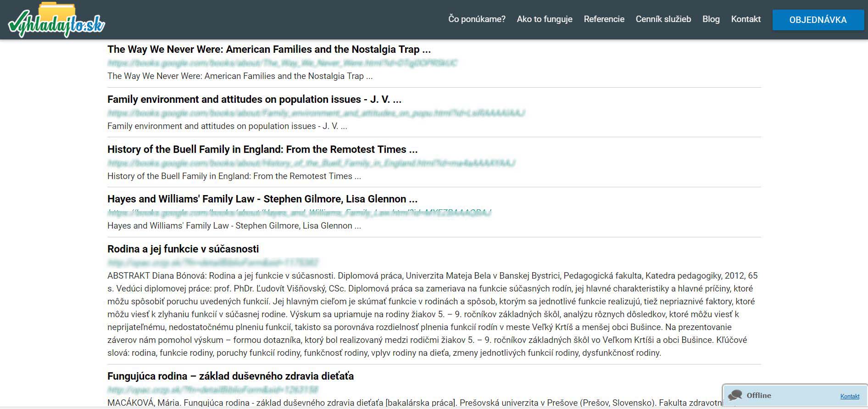868x409 pixels.
Task: Click Kontakt in the top navigation
Action: (746, 19)
